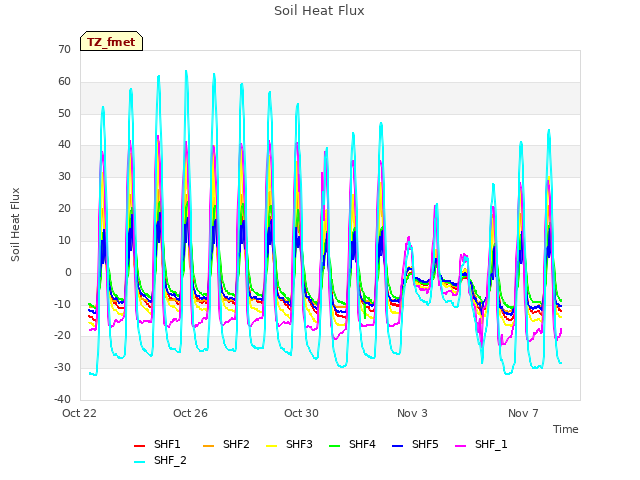Click the orange SHF2 legend swatch

click(209, 446)
